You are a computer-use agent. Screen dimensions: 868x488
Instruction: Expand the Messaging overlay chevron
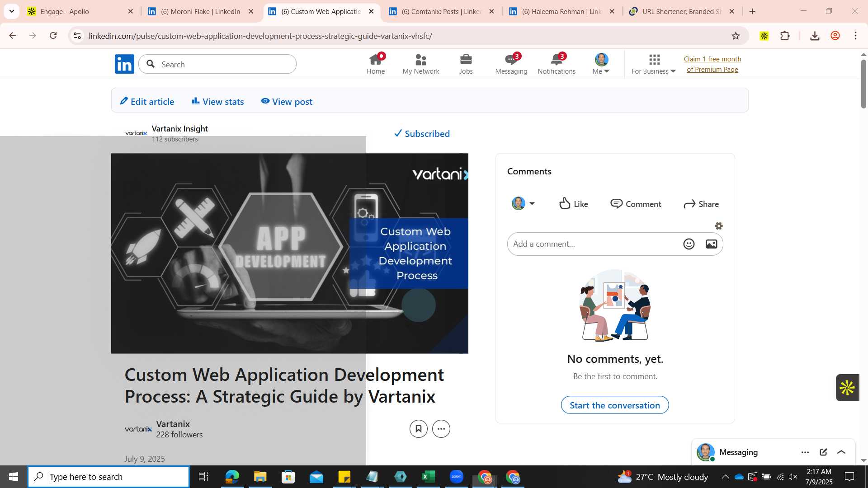pos(841,452)
